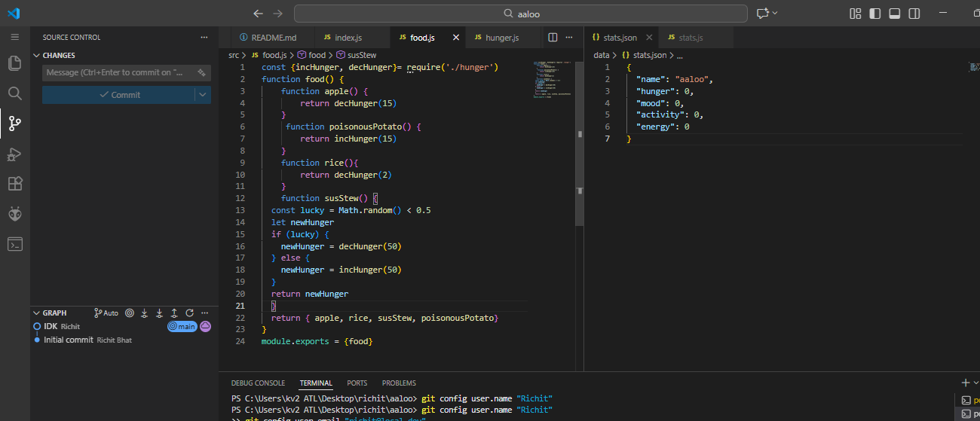Toggle the bottom panel visibility
Viewport: 980px width, 421px height.
point(895,14)
